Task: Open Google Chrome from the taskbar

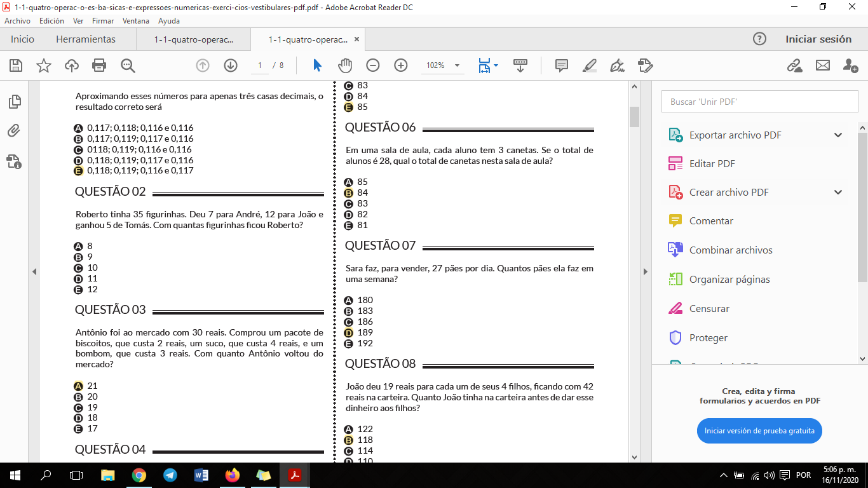Action: pos(139,475)
